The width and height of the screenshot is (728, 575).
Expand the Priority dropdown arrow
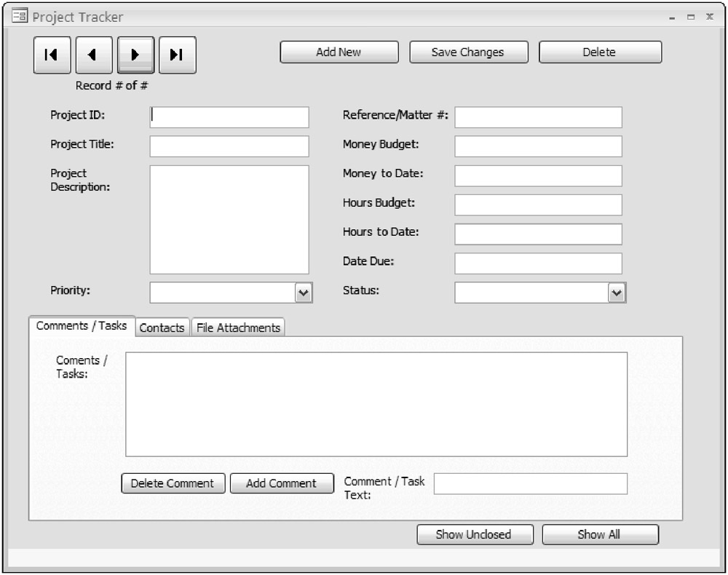[x=304, y=293]
